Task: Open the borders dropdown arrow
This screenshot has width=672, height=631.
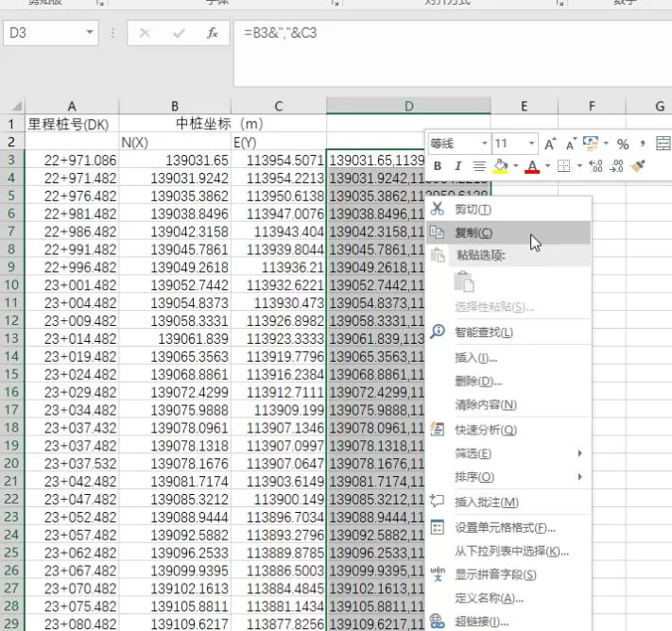Action: point(579,166)
